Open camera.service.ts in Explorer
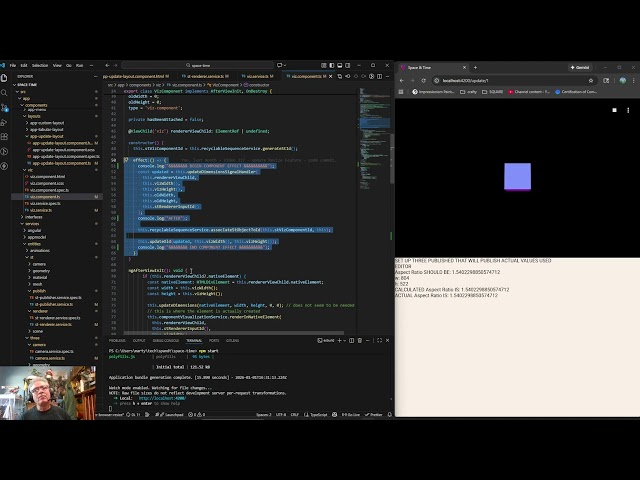The width and height of the screenshot is (640, 480). click(49, 358)
